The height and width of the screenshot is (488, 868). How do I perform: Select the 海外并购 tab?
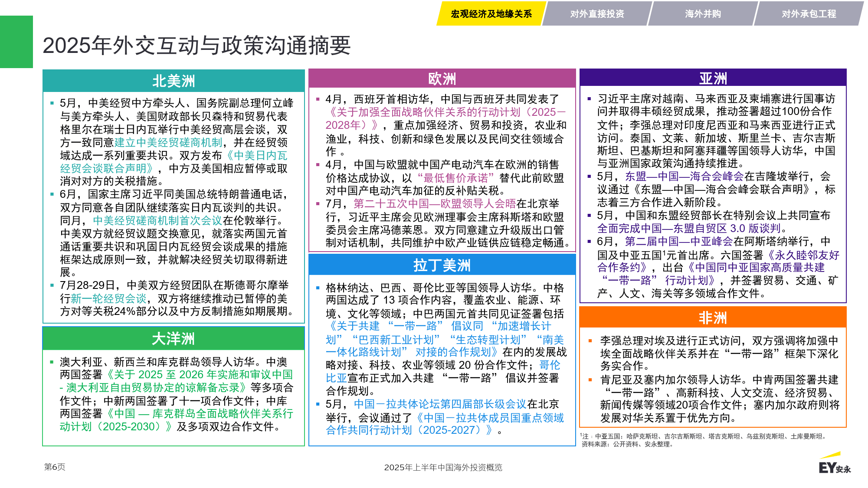(x=703, y=14)
